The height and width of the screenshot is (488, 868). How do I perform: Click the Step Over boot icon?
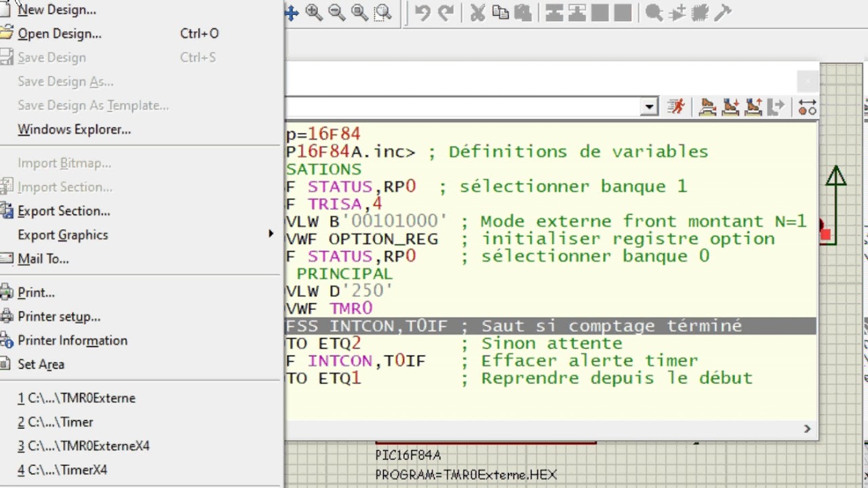pos(707,106)
